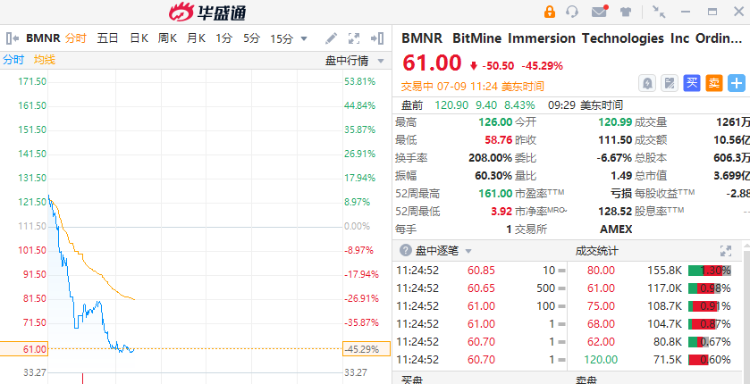Collapse the left panel toggle icon
This screenshot has height=384, width=750.
(x=12, y=38)
